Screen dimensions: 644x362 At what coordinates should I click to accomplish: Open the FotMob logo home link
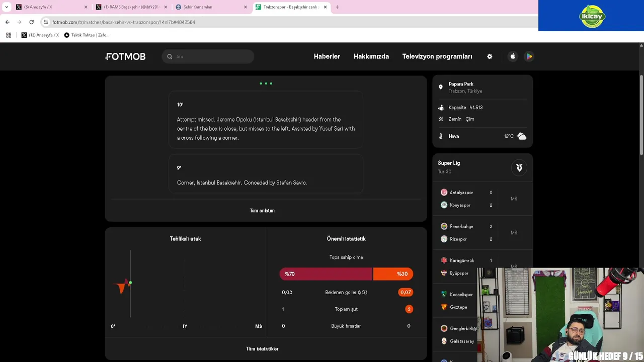click(x=125, y=56)
